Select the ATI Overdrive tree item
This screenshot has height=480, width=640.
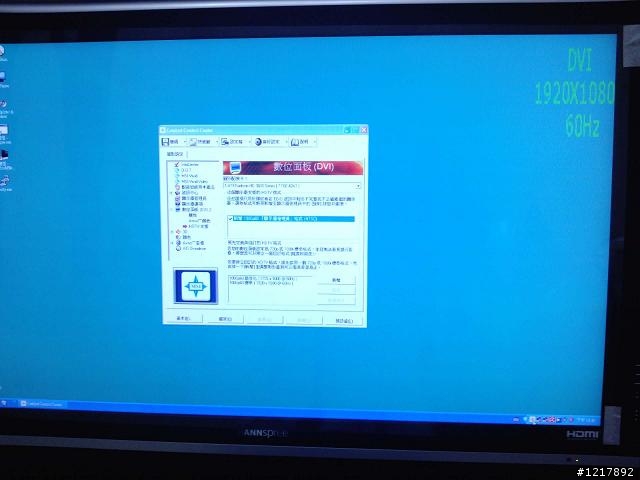click(x=194, y=249)
